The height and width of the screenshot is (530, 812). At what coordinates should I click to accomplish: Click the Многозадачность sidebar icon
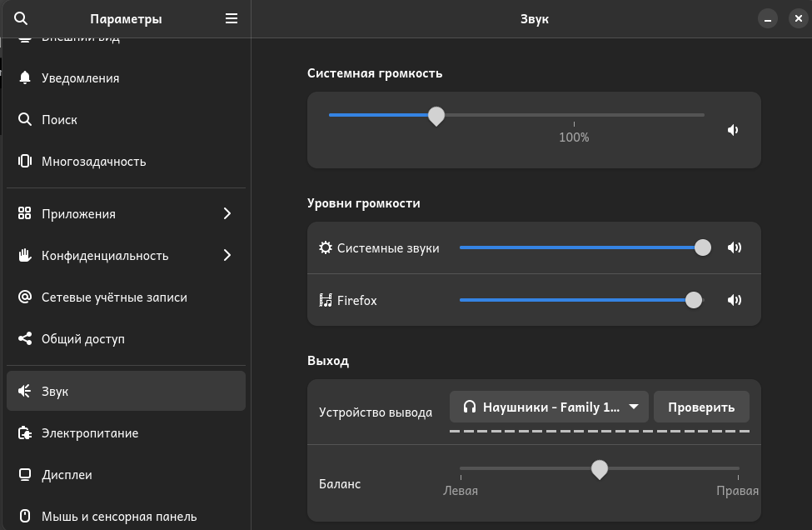pyautogui.click(x=25, y=161)
